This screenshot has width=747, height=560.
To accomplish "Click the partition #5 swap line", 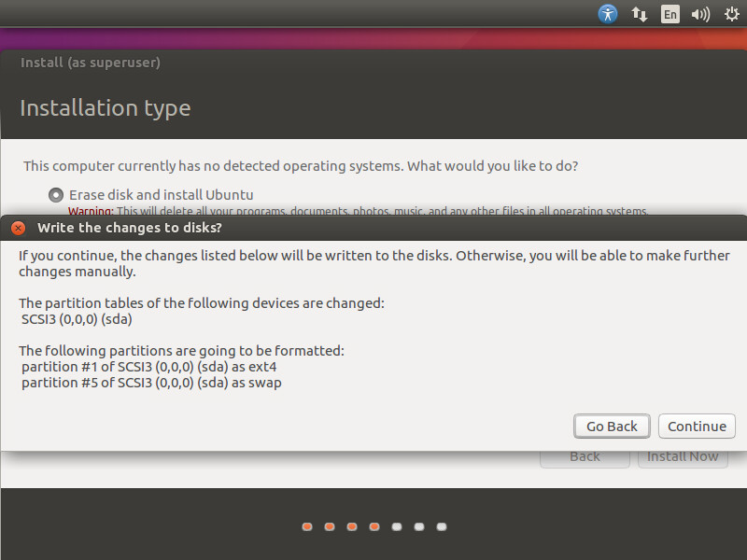I will click(151, 383).
